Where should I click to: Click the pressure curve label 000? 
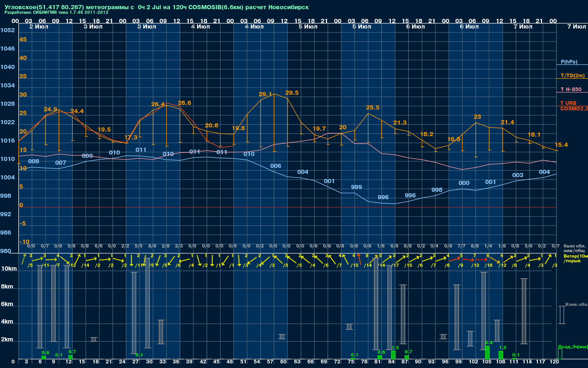coord(464,183)
